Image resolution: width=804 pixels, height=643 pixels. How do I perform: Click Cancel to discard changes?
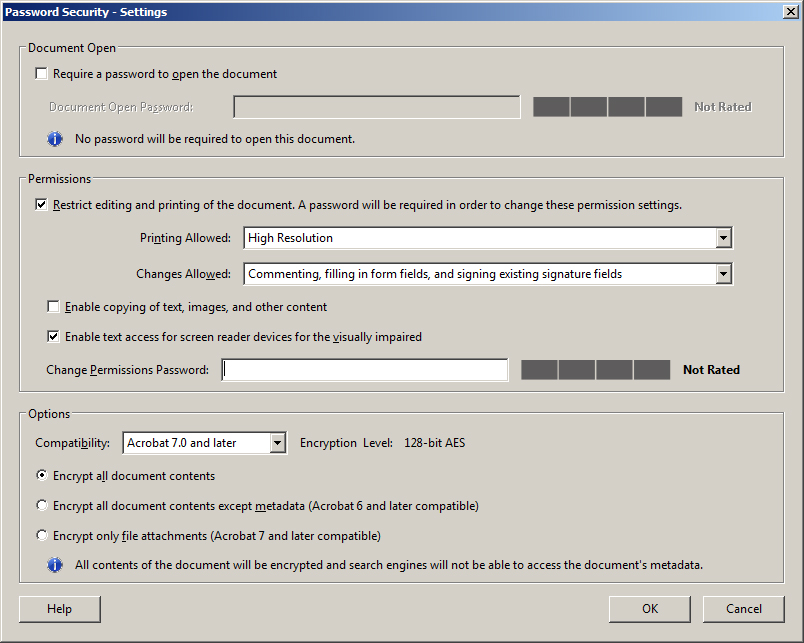744,609
